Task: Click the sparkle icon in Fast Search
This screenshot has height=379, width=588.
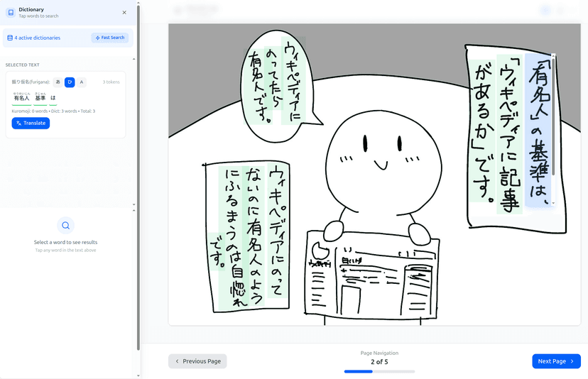Action: (x=97, y=38)
